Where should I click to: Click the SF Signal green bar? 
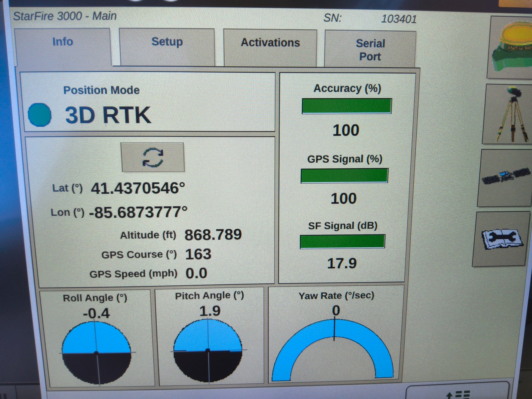(342, 242)
